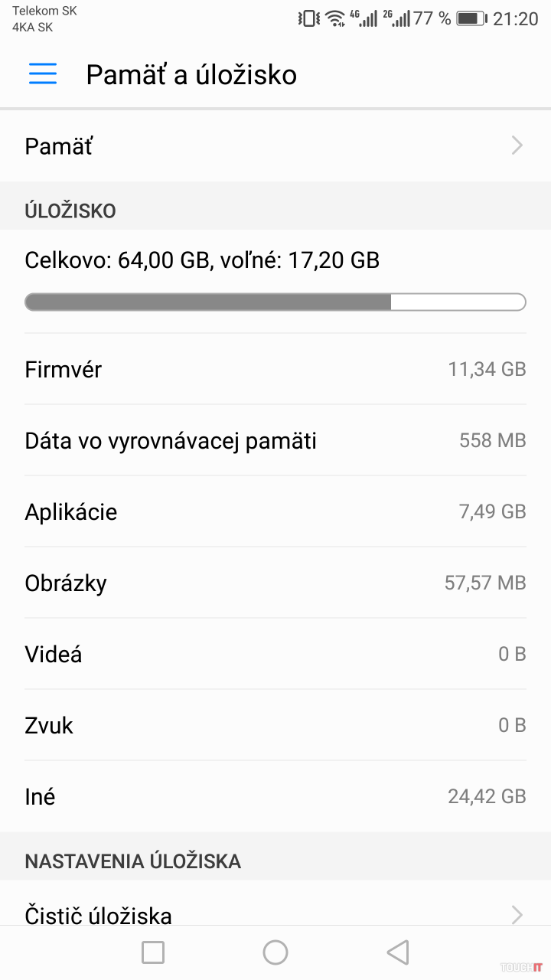Screen dimensions: 551x980
Task: Expand the Pamäť row chevron
Action: (517, 145)
